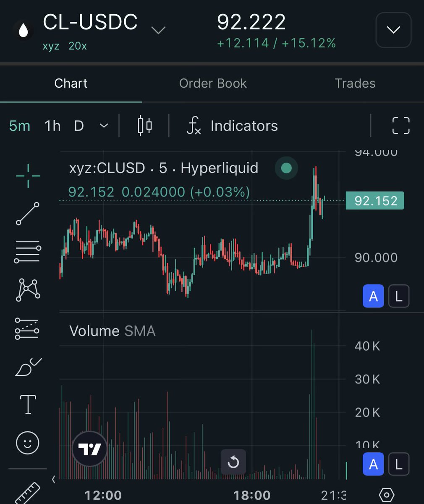424x504 pixels.
Task: Switch to the Trades tab
Action: 355,84
